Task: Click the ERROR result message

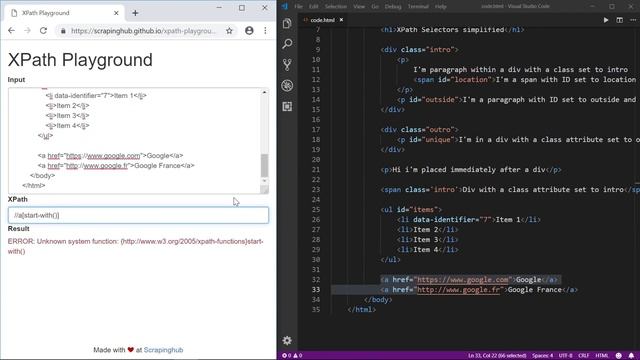Action: click(136, 246)
